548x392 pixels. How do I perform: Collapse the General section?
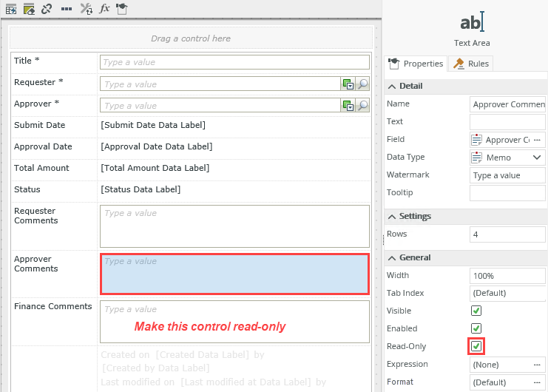click(392, 258)
